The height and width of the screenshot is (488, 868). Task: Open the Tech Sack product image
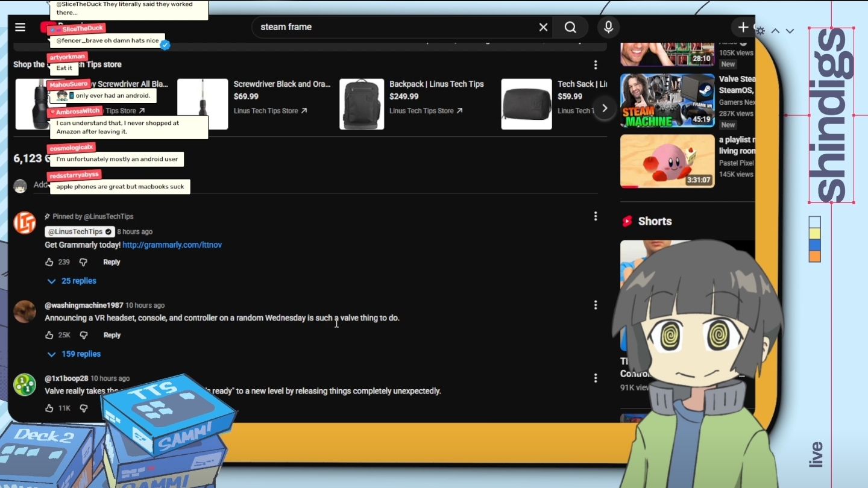[x=526, y=104]
